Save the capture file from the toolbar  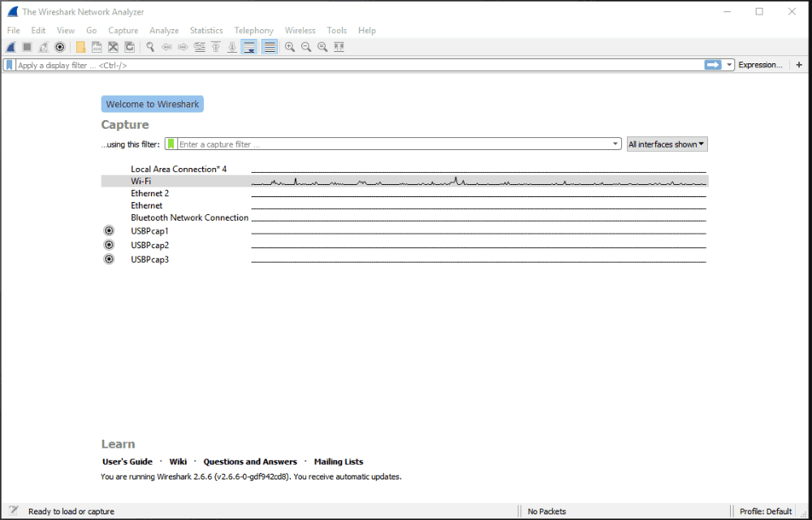tap(97, 47)
